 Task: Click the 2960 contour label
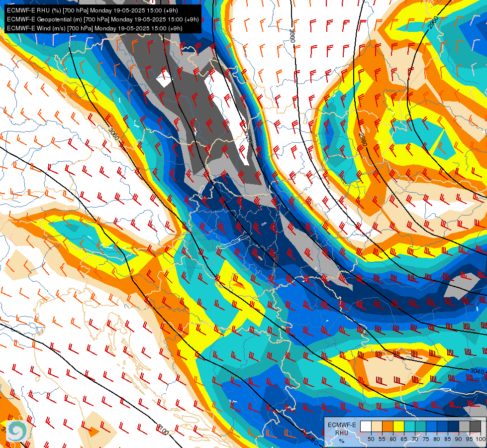click(433, 22)
